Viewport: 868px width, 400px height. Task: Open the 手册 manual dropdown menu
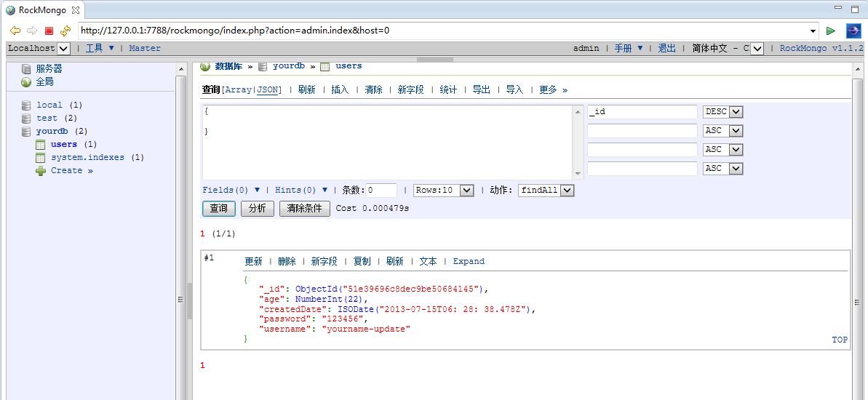click(629, 49)
